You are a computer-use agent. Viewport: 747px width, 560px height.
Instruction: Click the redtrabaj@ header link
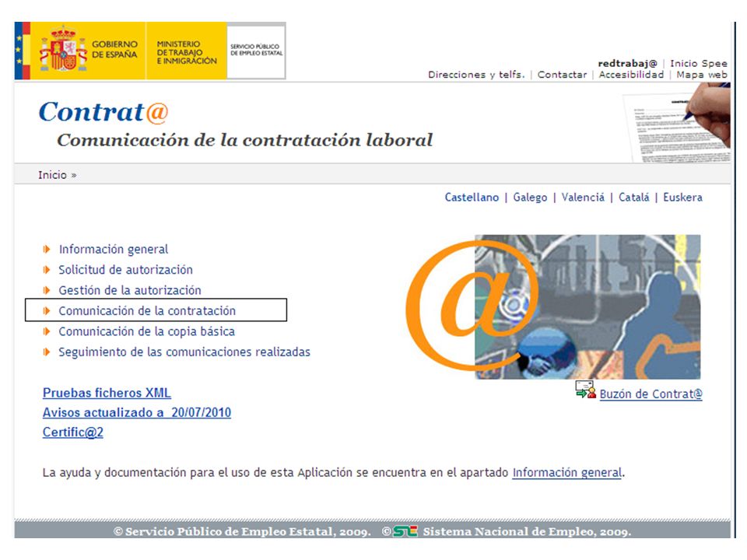627,63
